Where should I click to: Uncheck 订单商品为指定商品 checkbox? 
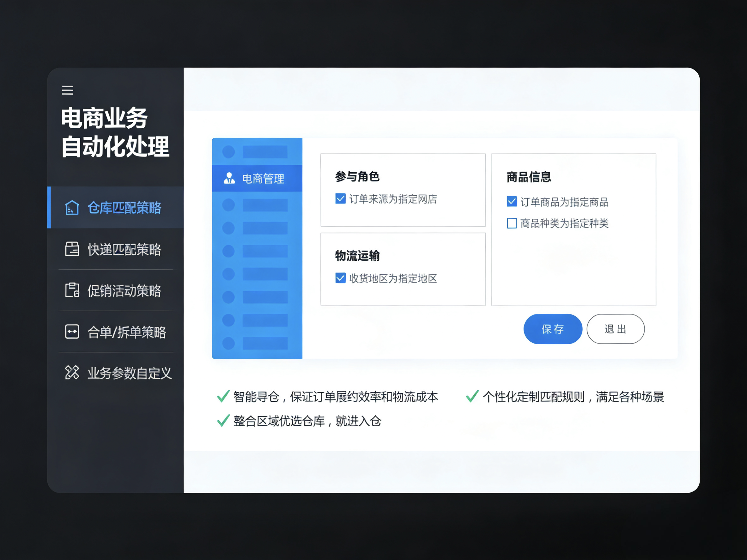click(x=512, y=201)
